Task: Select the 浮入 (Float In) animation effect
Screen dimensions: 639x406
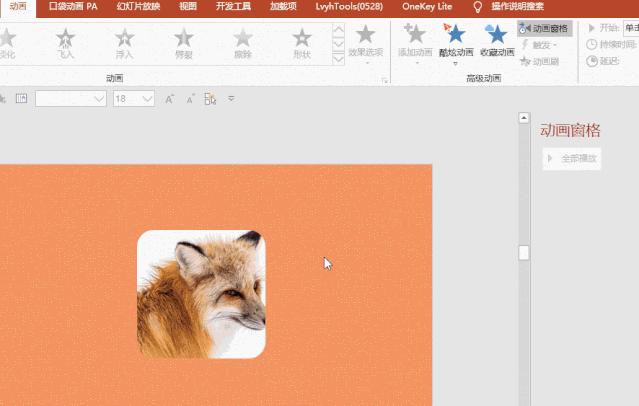Action: 125,43
